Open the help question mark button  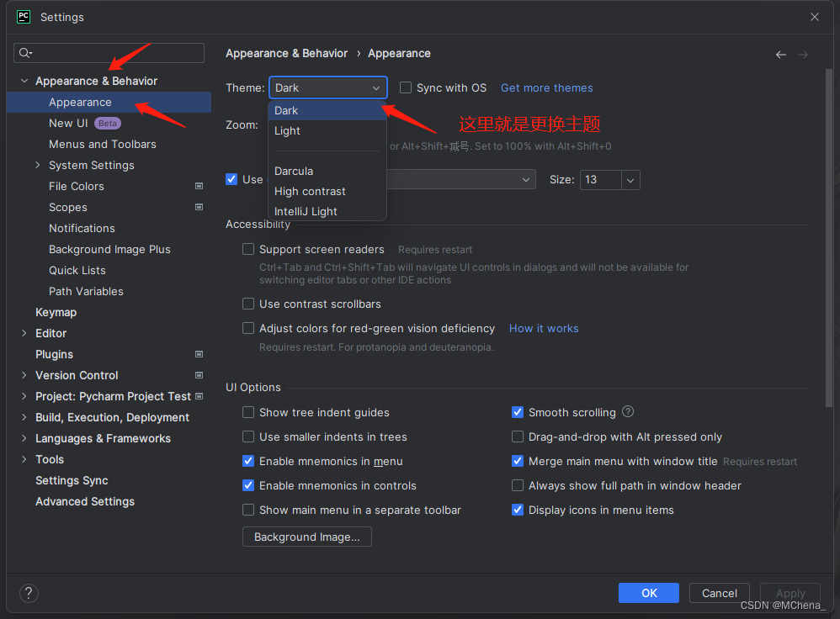[x=29, y=593]
